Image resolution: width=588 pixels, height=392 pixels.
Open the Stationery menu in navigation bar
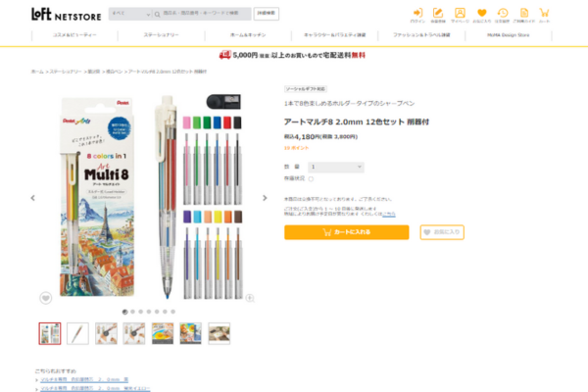pos(161,35)
